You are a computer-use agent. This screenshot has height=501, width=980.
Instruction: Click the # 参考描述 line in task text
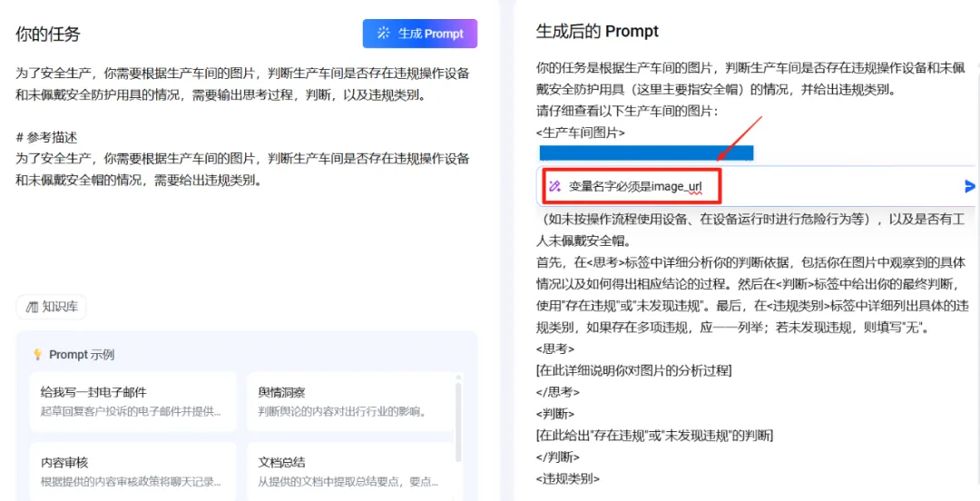pos(46,138)
